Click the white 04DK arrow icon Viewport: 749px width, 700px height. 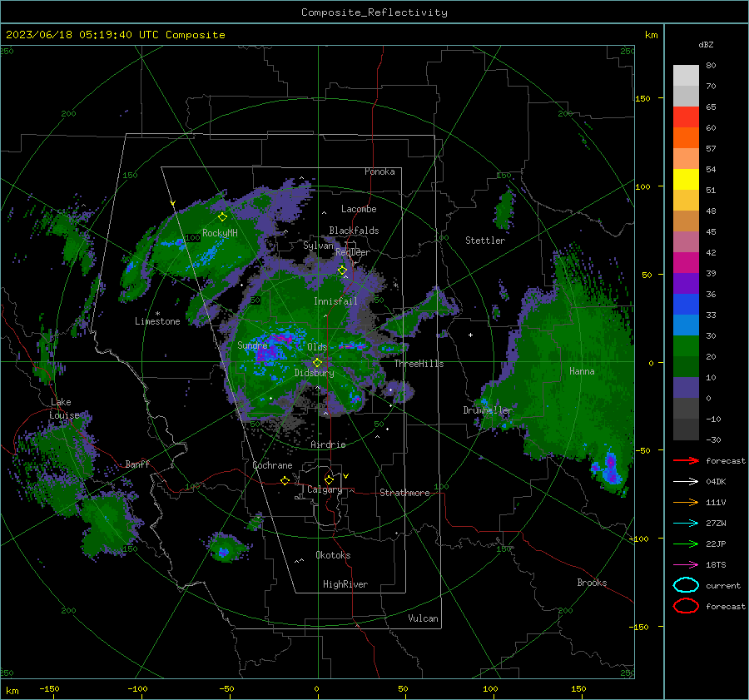click(x=686, y=481)
